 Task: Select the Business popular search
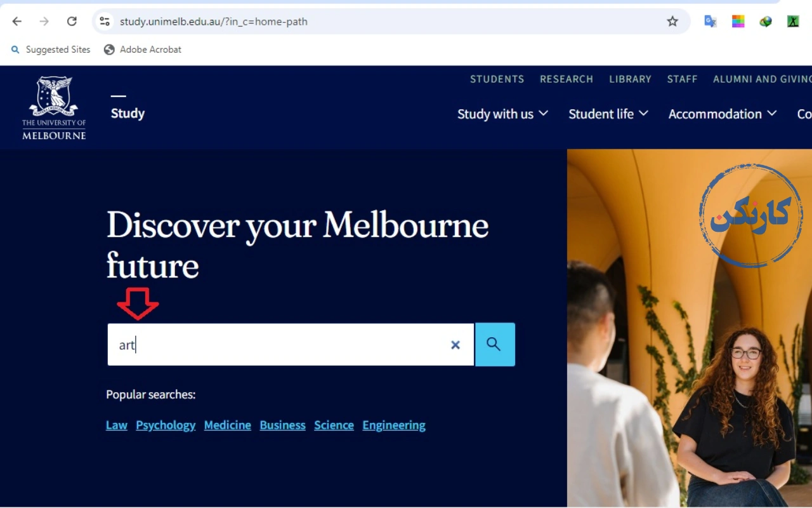pyautogui.click(x=282, y=425)
